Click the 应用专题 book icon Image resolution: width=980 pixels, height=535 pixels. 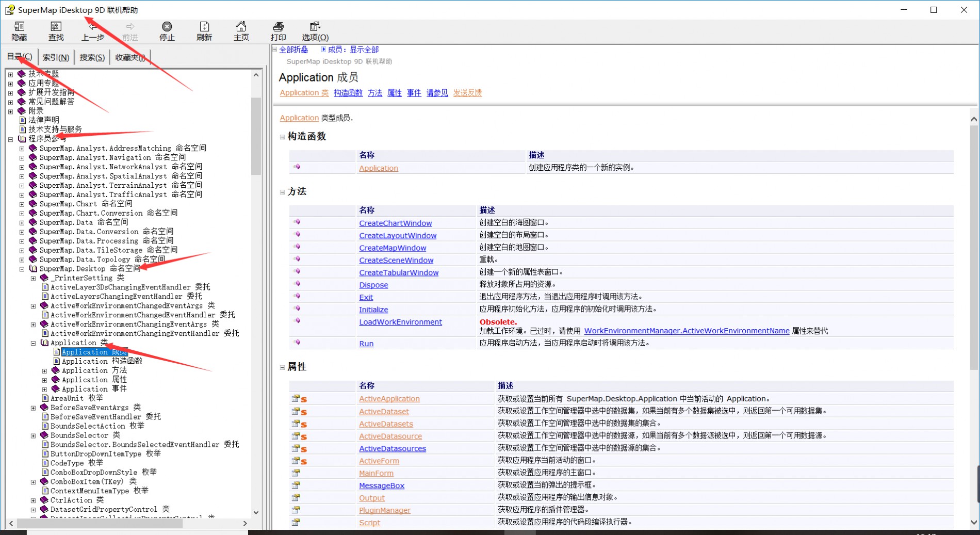click(22, 83)
